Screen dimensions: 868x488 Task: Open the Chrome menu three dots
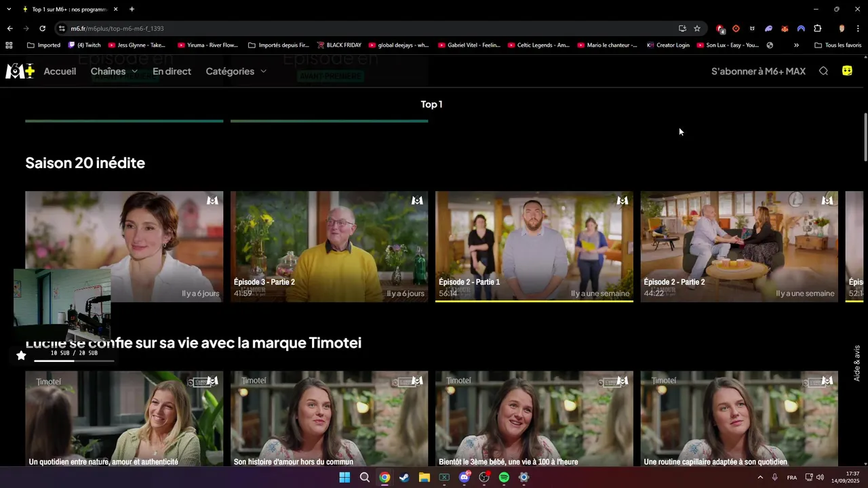[x=858, y=28]
